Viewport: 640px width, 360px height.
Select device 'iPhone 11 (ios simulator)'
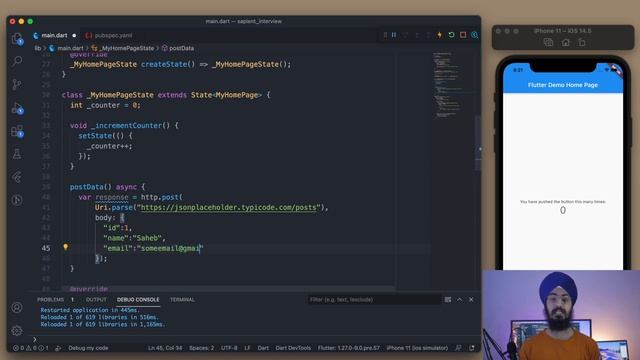click(417, 348)
